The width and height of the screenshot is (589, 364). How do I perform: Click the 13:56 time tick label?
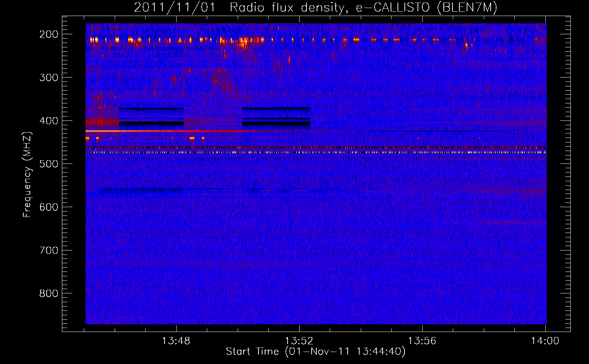[422, 341]
